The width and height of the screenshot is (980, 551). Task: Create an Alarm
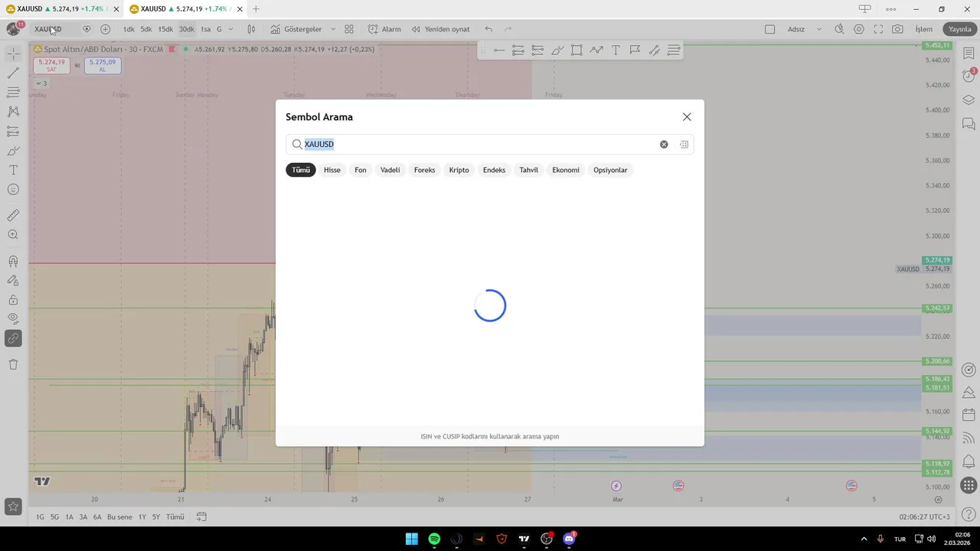point(384,29)
